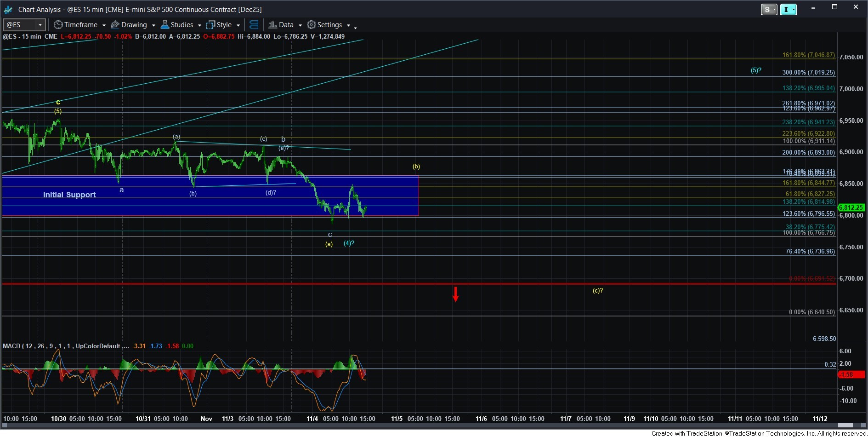Click the Drawing tools pencil icon
Viewport: 868px width, 437px height.
[115, 25]
